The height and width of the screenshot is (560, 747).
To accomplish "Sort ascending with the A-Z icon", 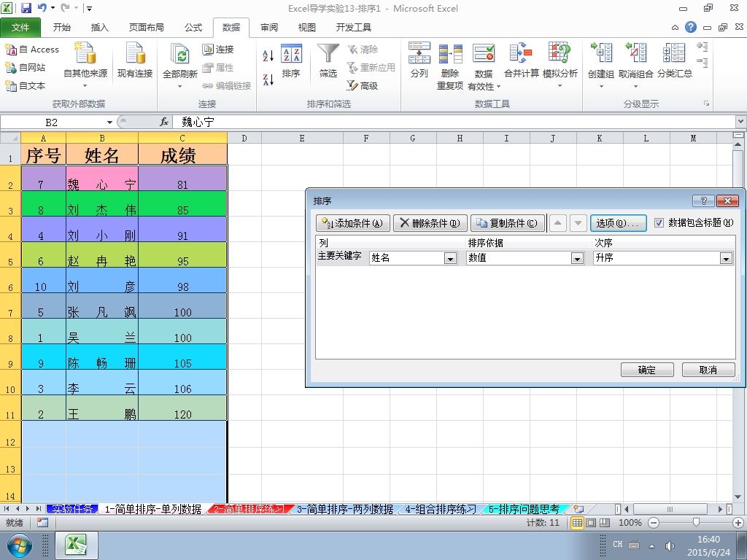I will pyautogui.click(x=268, y=55).
